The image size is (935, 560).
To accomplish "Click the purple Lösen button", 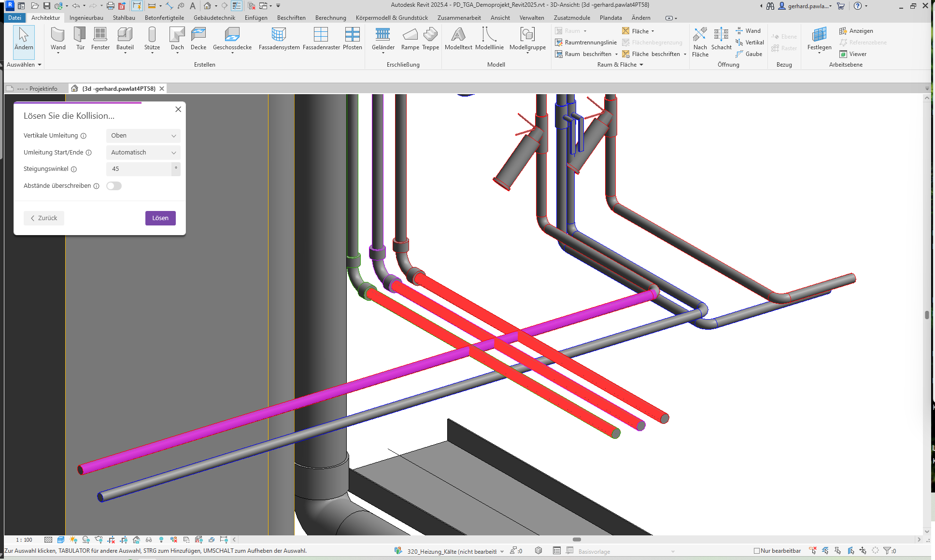I will [x=160, y=218].
